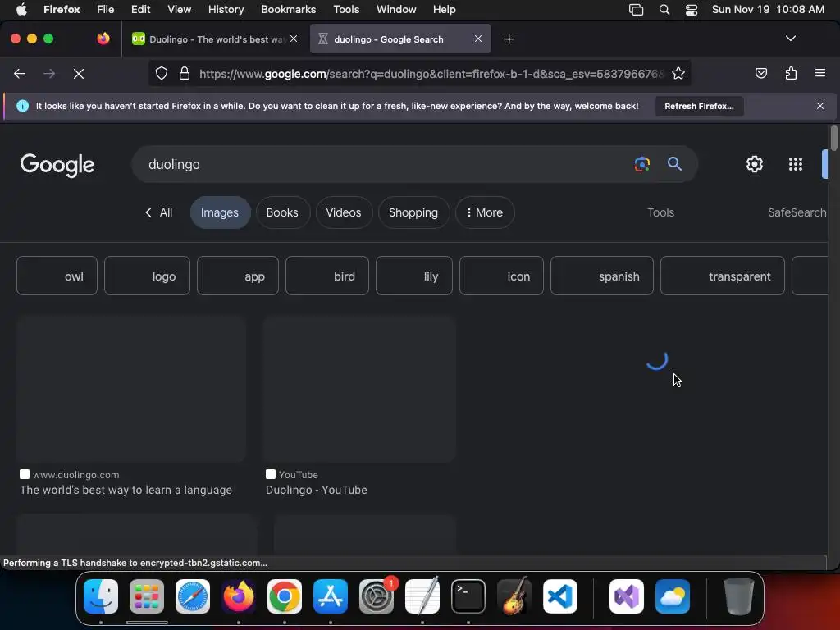Open System Settings in the dock
840x630 pixels.
point(377,596)
